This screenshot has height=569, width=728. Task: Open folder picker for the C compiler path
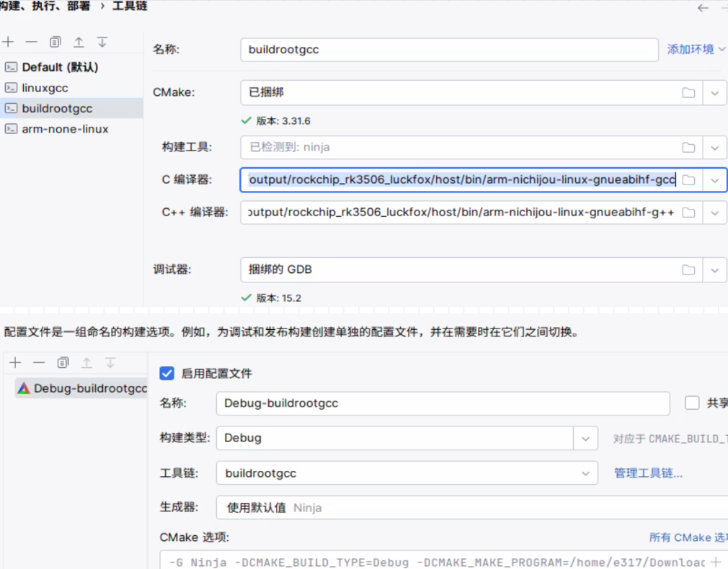688,179
